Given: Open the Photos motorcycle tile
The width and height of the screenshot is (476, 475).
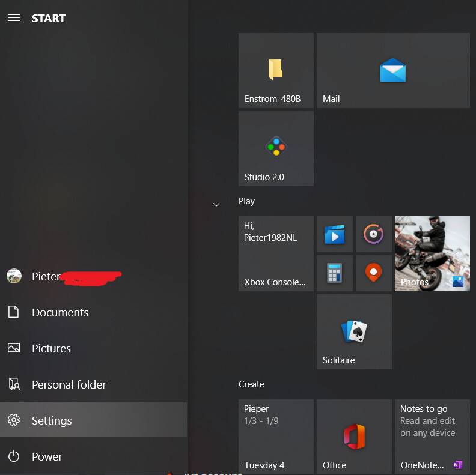Looking at the screenshot, I should (x=432, y=253).
